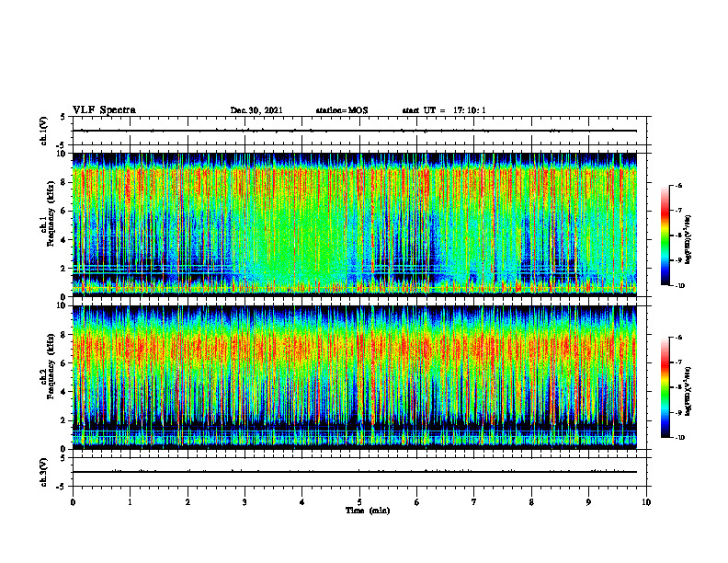The height and width of the screenshot is (563, 728).
Task: Click time axis tick label 9
Action: pos(588,502)
